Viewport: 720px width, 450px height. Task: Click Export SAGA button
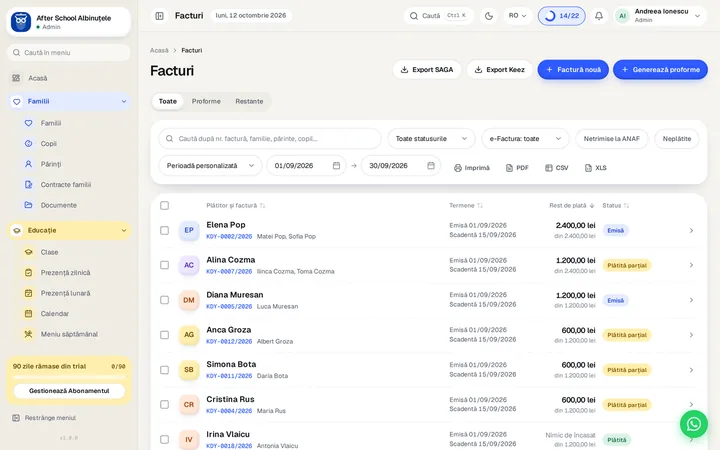[x=427, y=70]
